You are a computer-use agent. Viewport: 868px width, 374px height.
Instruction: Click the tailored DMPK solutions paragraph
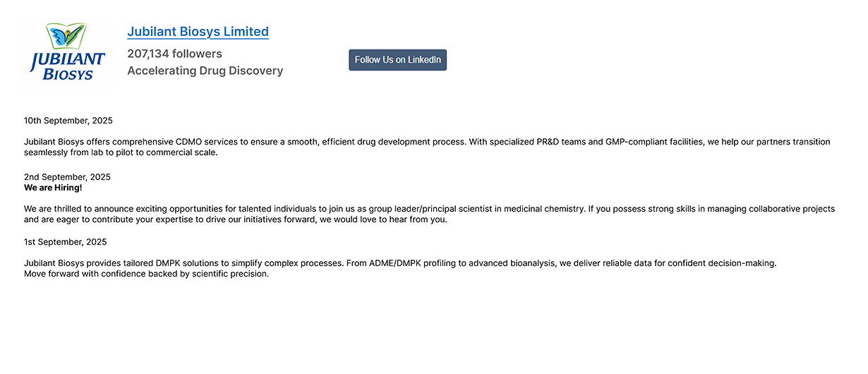click(400, 268)
